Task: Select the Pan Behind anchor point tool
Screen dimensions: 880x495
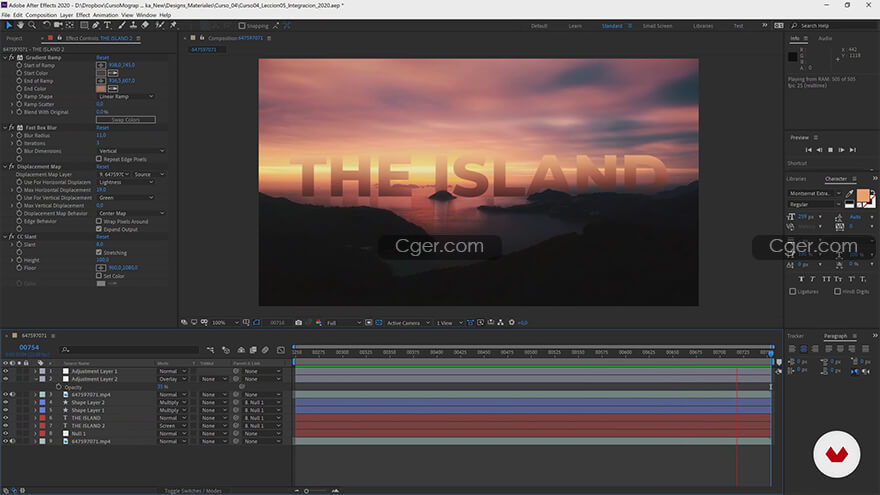Action: tap(70, 25)
